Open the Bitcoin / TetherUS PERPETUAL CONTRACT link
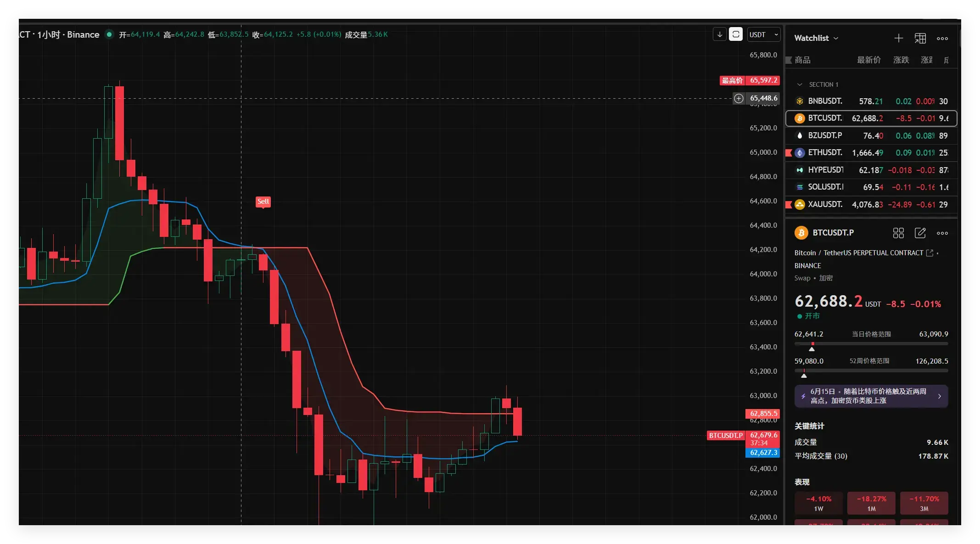This screenshot has width=980, height=544. coord(859,253)
